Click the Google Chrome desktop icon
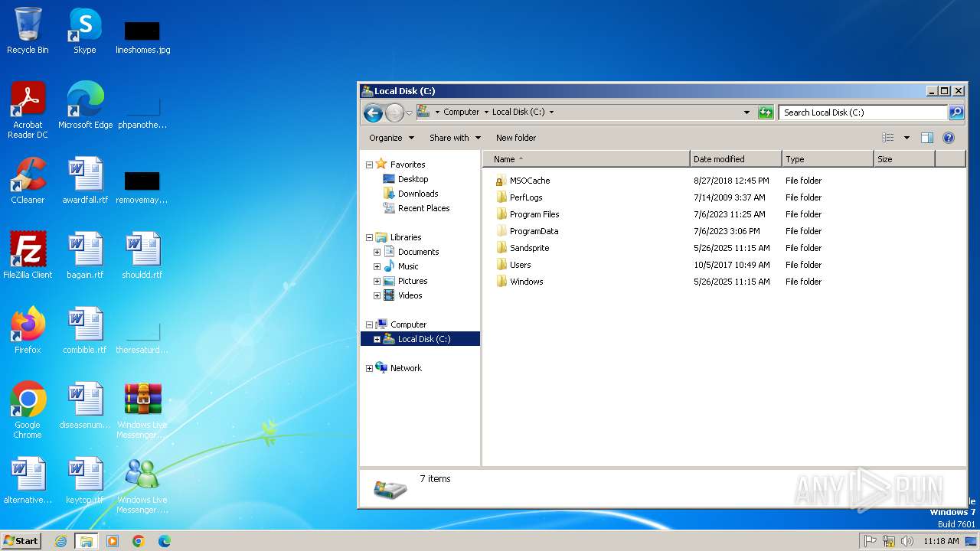 [x=28, y=410]
